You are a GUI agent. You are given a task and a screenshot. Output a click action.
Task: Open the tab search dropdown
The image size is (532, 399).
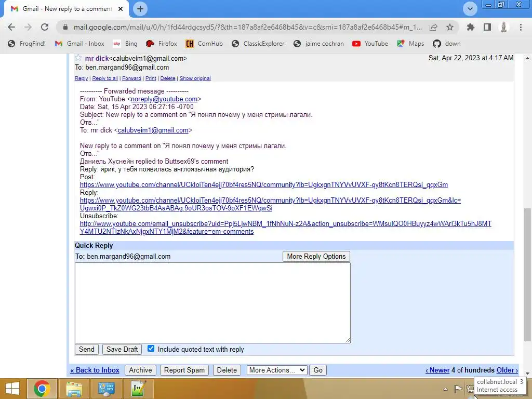[470, 9]
